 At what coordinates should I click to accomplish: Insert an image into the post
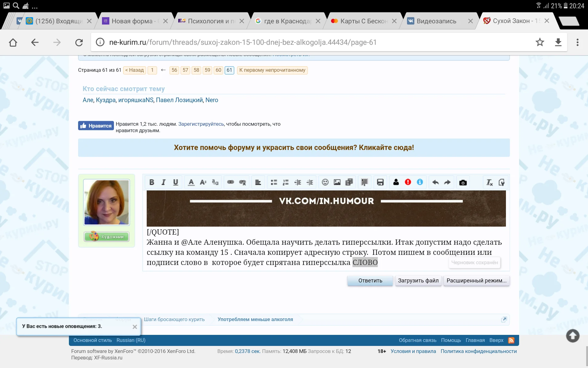click(337, 182)
